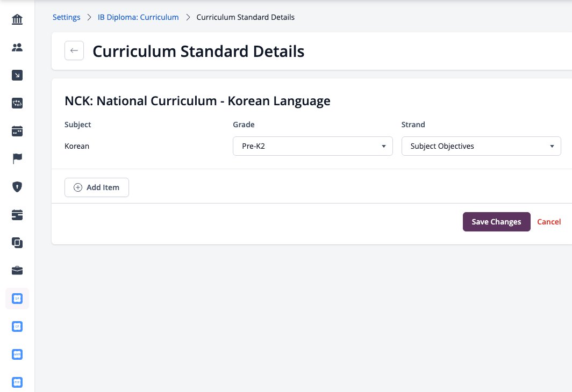Open the PYP programme icon
Screen dimensions: 572x392
click(17, 382)
